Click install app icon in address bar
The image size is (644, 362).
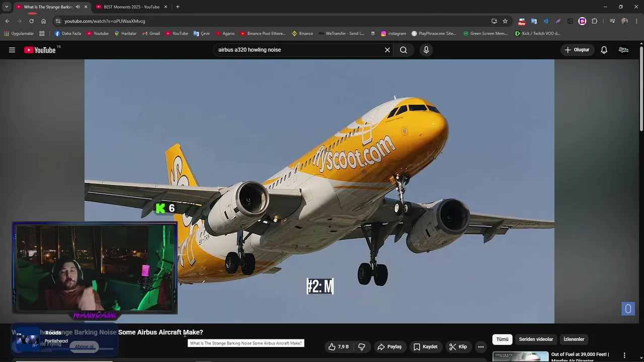point(494,21)
